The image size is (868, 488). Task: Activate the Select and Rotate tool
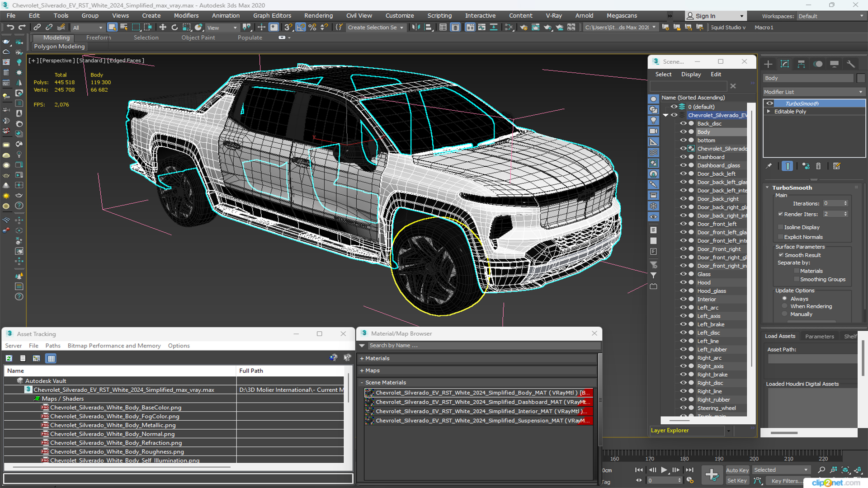pos(175,27)
